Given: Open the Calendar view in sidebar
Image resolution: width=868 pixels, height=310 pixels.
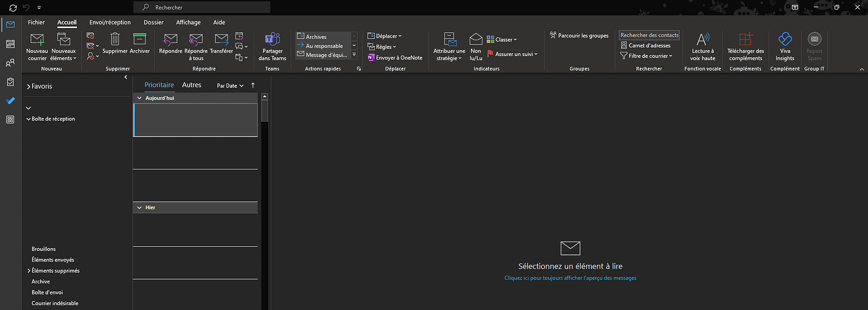Looking at the screenshot, I should pos(10,44).
